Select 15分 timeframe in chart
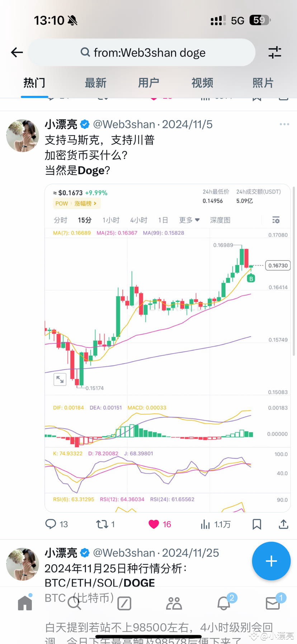297x644 pixels. click(85, 220)
